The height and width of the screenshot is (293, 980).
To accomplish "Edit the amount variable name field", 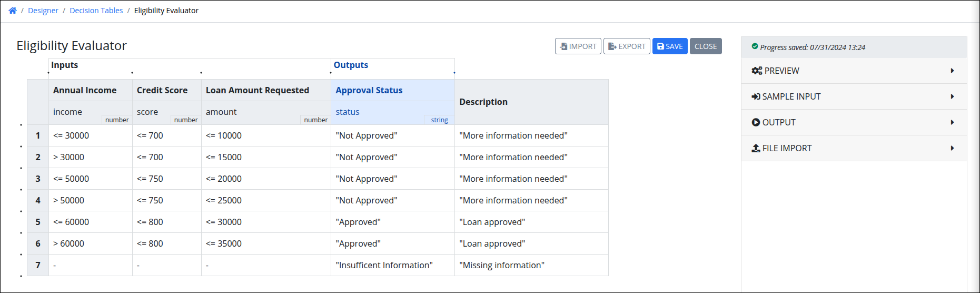I will tap(266, 112).
